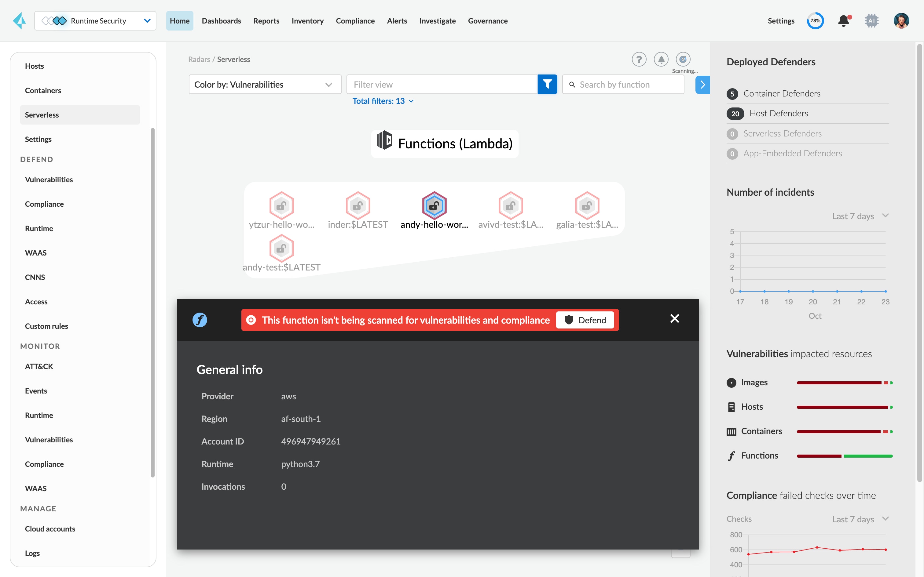The height and width of the screenshot is (577, 924).
Task: Open the Compliance top menu
Action: [355, 21]
